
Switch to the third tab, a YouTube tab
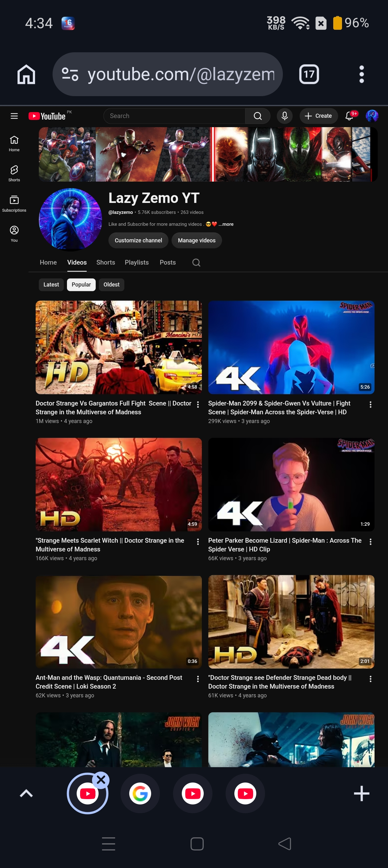193,793
